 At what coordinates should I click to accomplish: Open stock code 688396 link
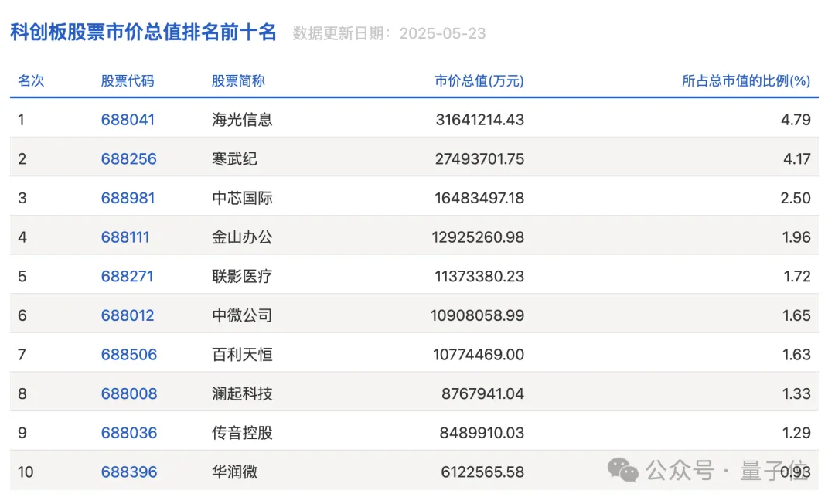[x=128, y=472]
